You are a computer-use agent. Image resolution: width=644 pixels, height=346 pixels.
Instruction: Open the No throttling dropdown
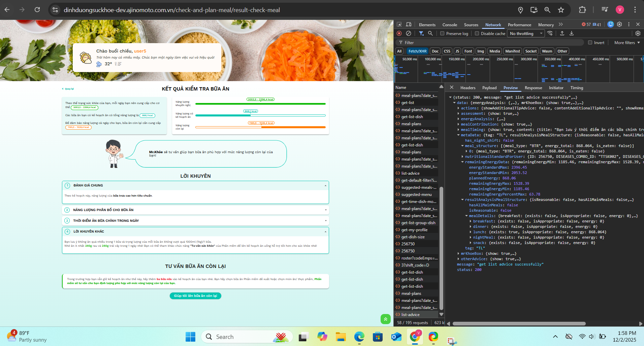(x=526, y=33)
